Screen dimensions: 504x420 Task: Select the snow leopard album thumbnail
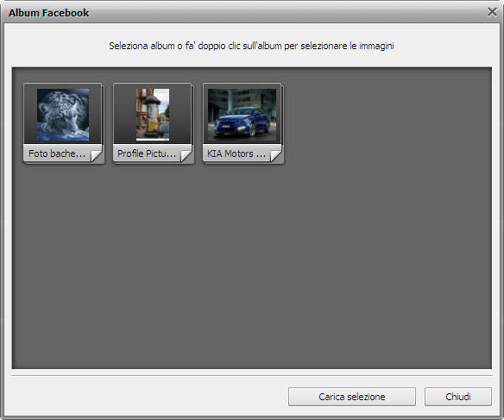coord(63,115)
